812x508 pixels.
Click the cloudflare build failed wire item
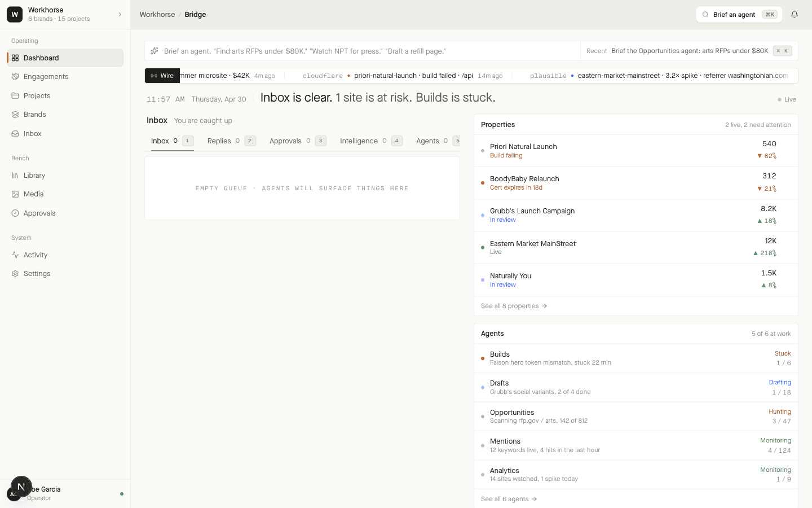pos(403,76)
